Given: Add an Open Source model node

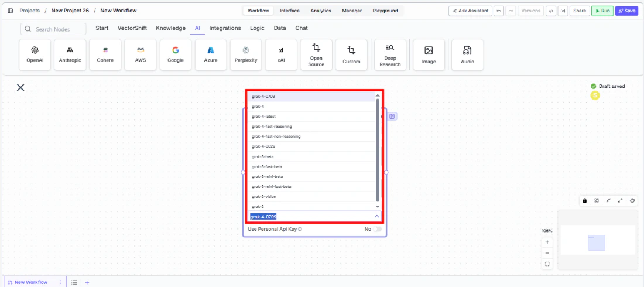Looking at the screenshot, I should click(x=316, y=55).
